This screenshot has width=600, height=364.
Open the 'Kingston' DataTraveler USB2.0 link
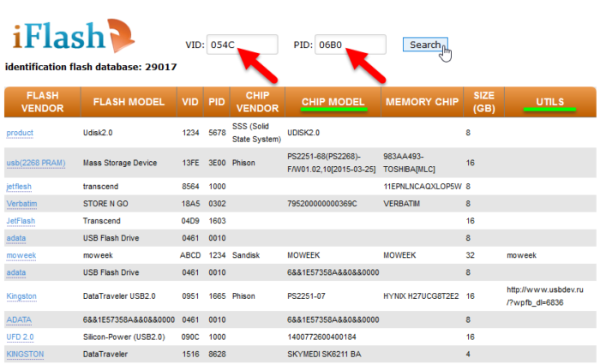pyautogui.click(x=21, y=296)
